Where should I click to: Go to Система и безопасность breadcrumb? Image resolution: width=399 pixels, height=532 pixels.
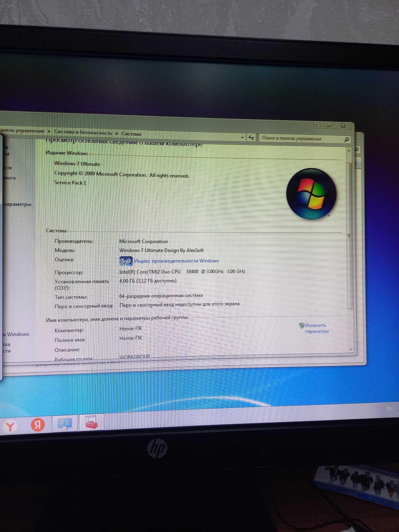click(83, 133)
